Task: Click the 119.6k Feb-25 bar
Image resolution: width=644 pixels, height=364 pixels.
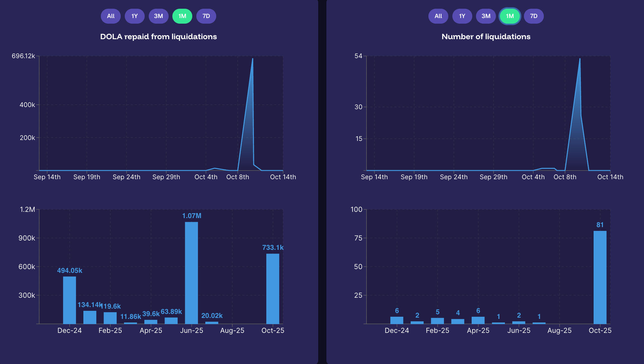Action: [x=110, y=318]
